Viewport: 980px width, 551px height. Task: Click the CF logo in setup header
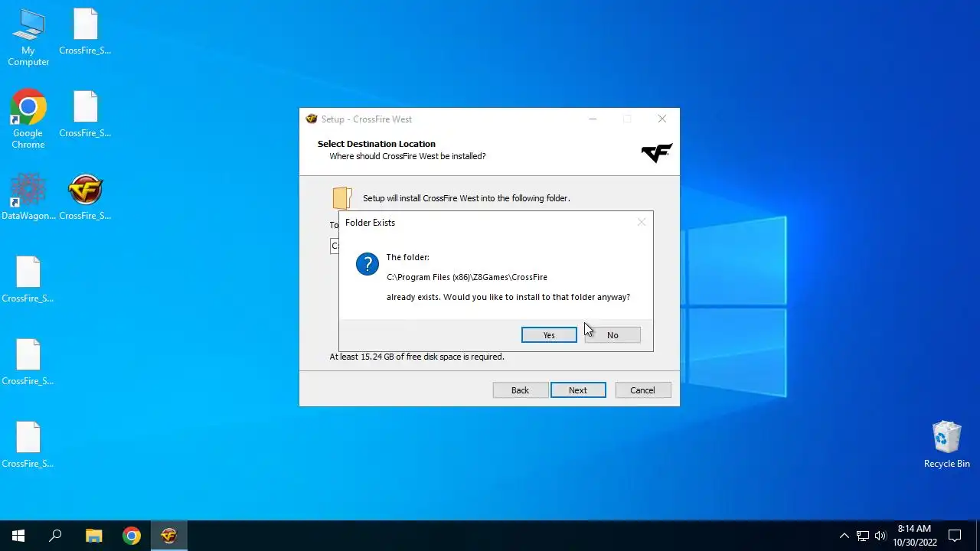(x=657, y=152)
